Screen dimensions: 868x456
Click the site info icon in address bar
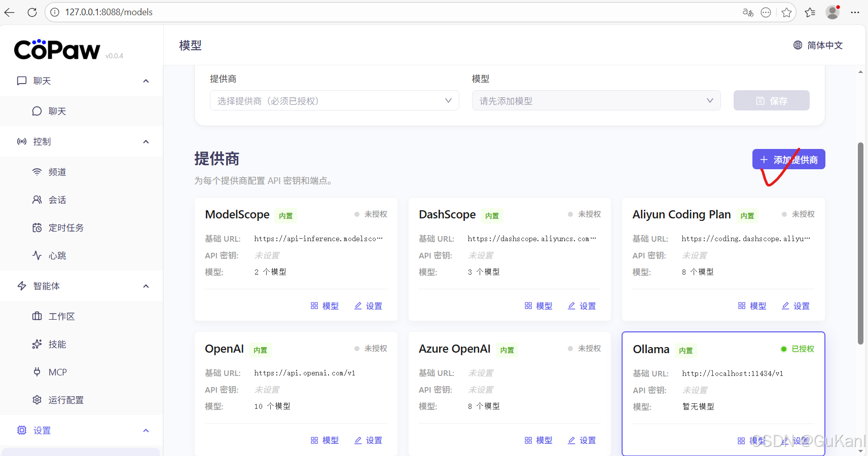[x=55, y=12]
